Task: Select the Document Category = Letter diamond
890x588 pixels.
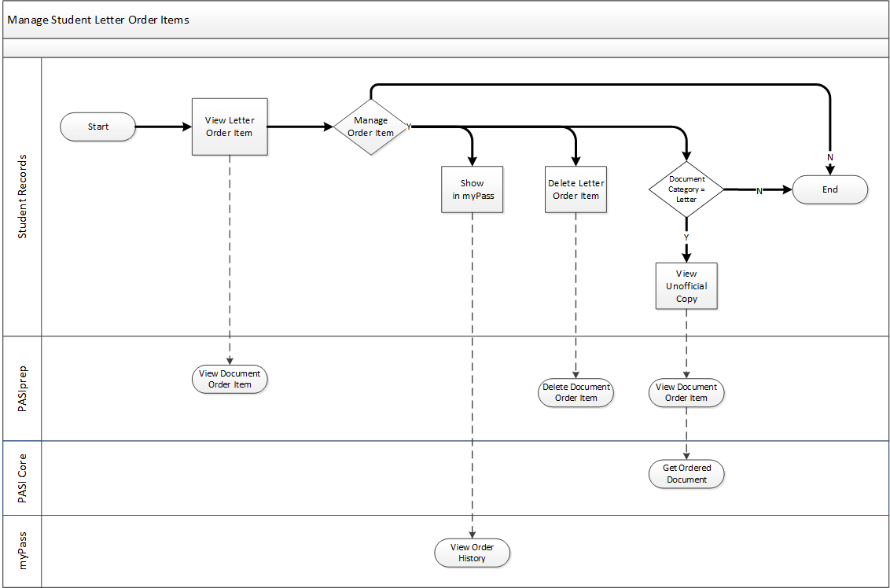Action: tap(686, 189)
